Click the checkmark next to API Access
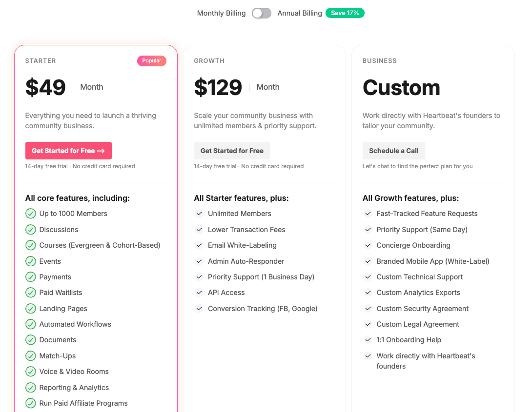The height and width of the screenshot is (412, 532). tap(199, 293)
